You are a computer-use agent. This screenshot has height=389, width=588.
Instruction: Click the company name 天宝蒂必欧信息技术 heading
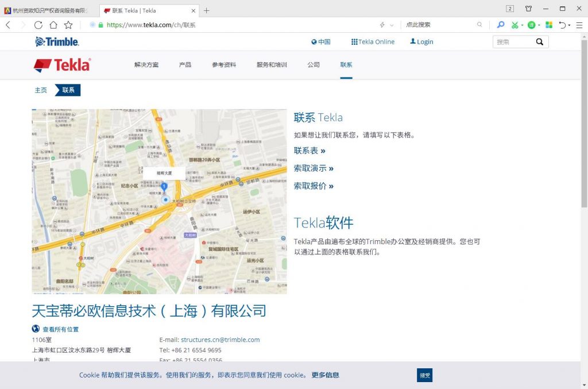point(149,311)
